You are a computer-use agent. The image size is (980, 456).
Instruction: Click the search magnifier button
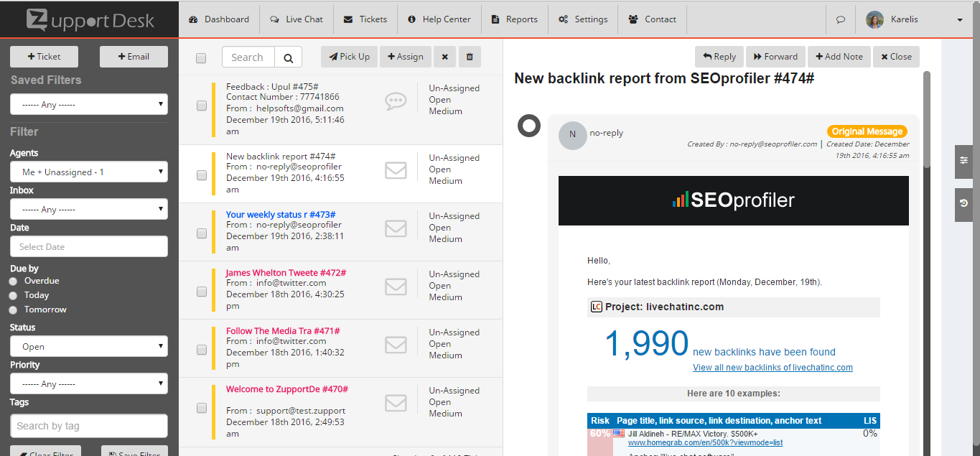click(x=289, y=57)
